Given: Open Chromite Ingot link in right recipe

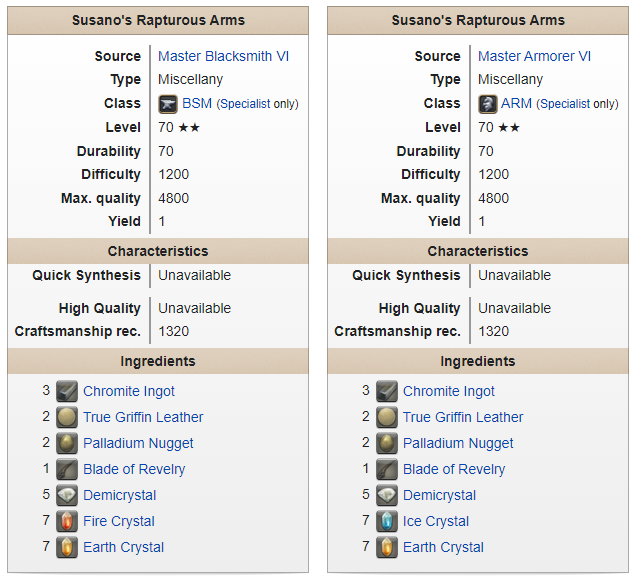Looking at the screenshot, I should (449, 392).
